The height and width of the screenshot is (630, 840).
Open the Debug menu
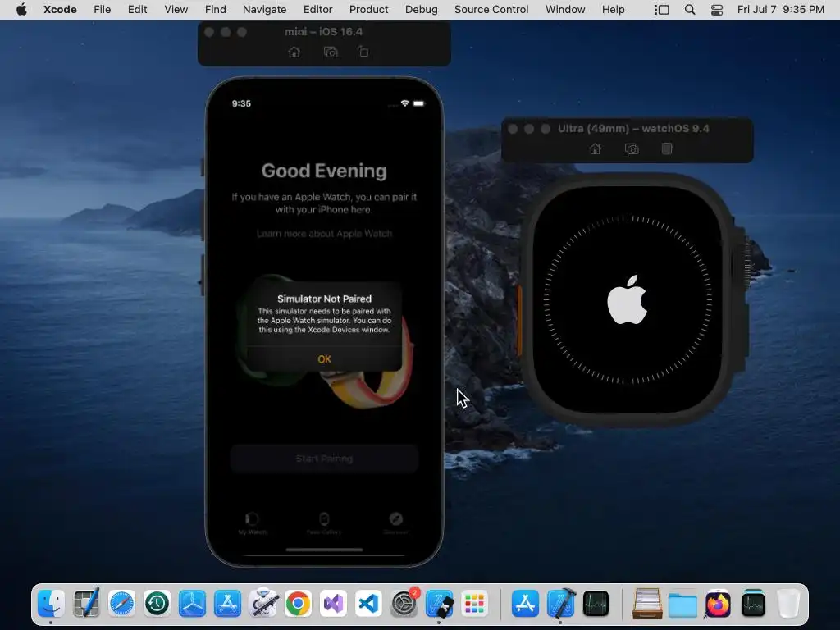[421, 9]
